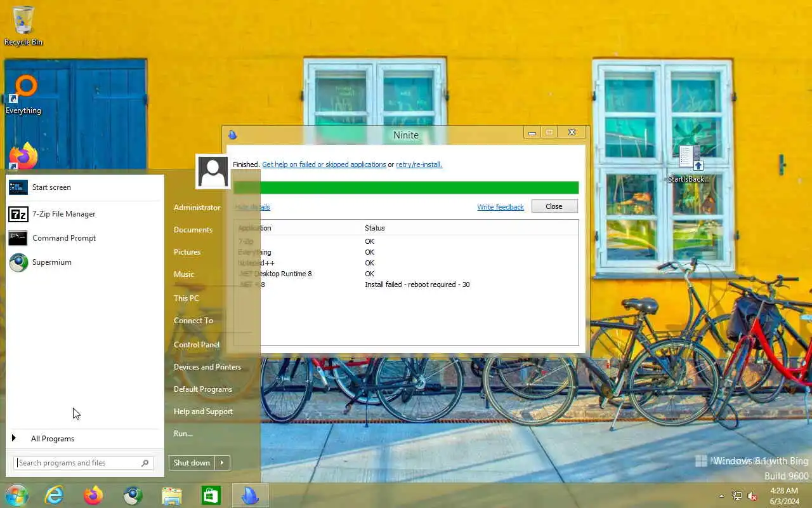Click the 7-Zip File Manager icon

tap(18, 214)
